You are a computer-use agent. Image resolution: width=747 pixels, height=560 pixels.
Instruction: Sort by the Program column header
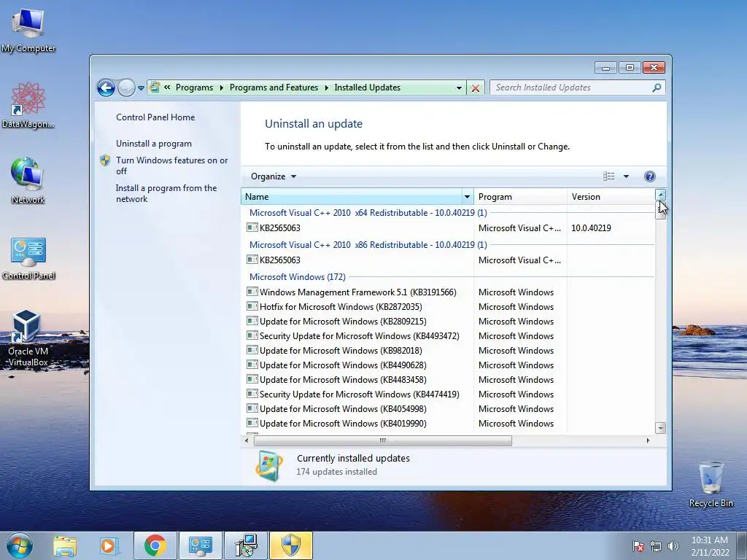tap(519, 197)
